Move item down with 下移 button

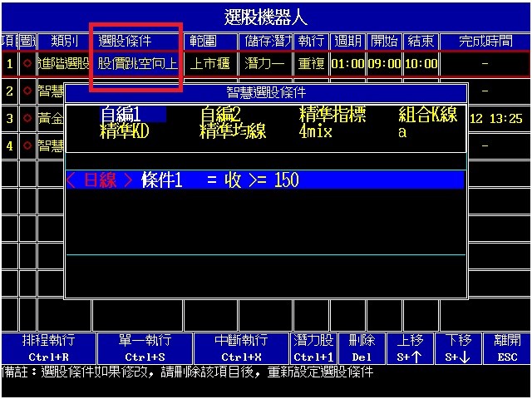pyautogui.click(x=459, y=348)
